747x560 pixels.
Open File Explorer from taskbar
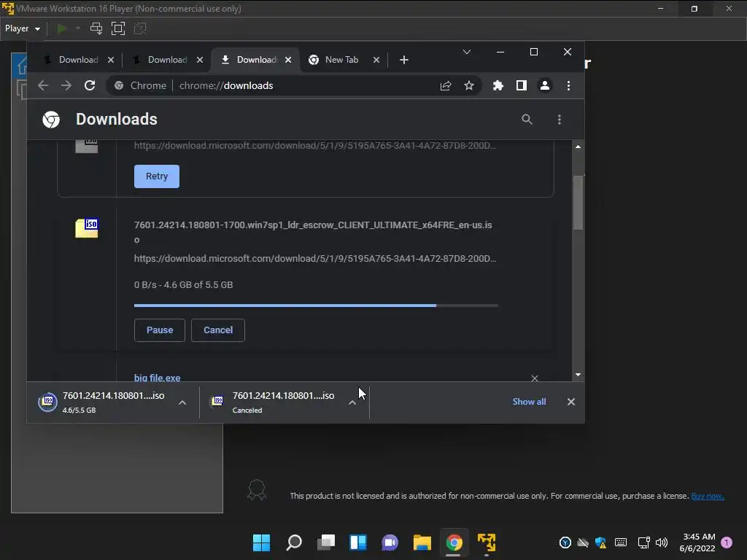(422, 542)
